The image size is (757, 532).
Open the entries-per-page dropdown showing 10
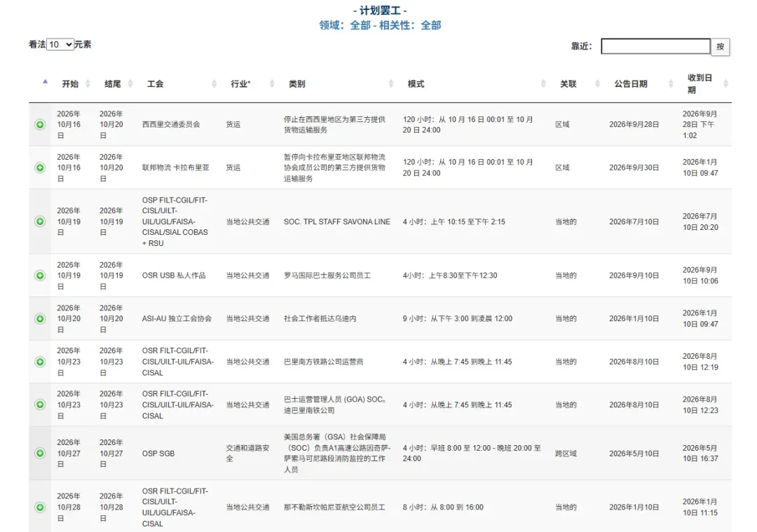coord(60,44)
